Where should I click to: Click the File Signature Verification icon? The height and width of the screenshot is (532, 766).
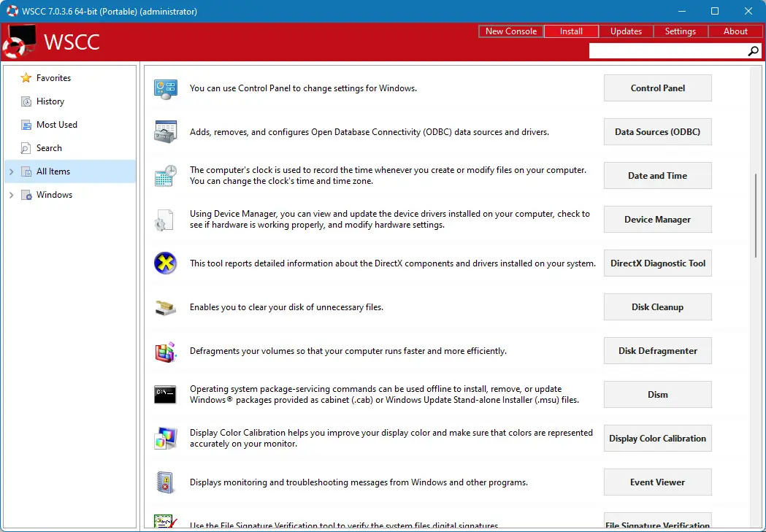point(165,521)
